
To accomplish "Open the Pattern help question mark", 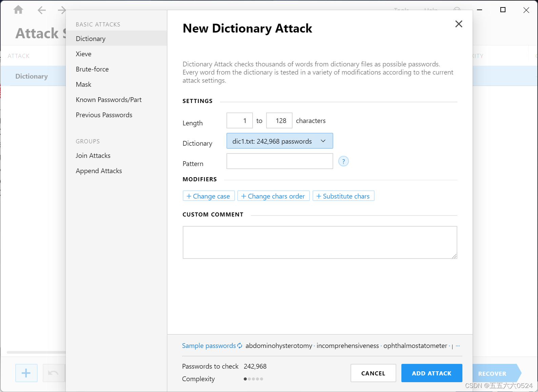I will [343, 161].
